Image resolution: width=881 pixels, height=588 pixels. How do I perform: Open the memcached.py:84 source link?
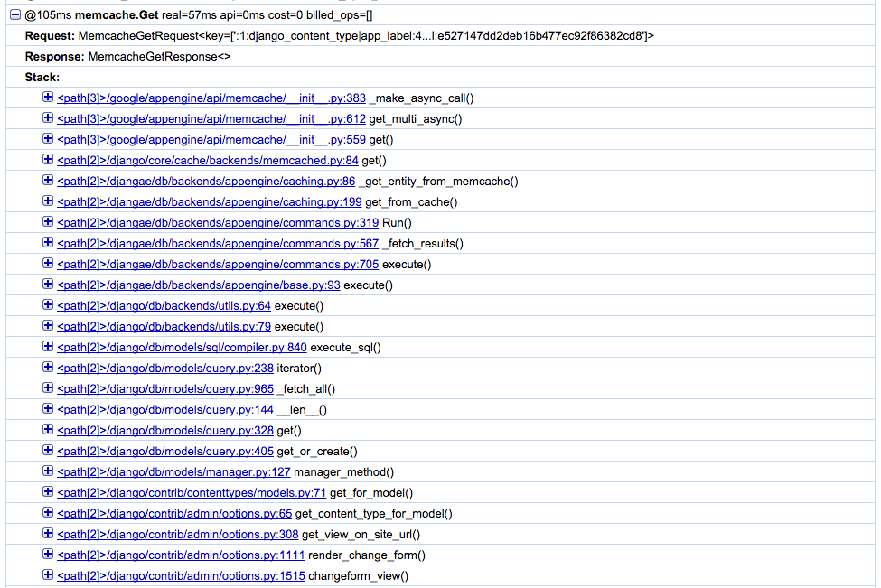click(x=208, y=161)
